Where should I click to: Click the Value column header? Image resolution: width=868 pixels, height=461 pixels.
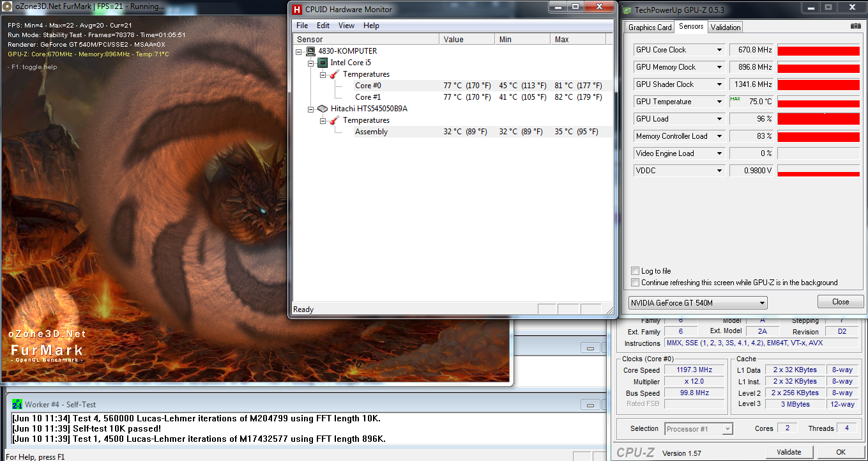click(467, 40)
